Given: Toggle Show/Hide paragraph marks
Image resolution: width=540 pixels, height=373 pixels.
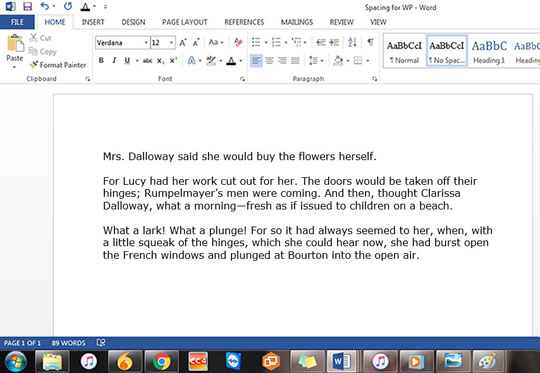Looking at the screenshot, I should [x=371, y=42].
